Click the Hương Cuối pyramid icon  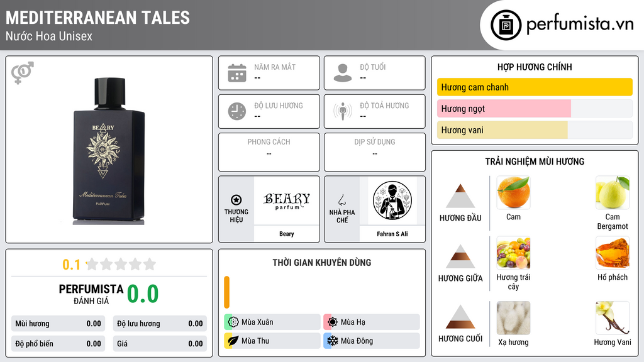coord(460,317)
